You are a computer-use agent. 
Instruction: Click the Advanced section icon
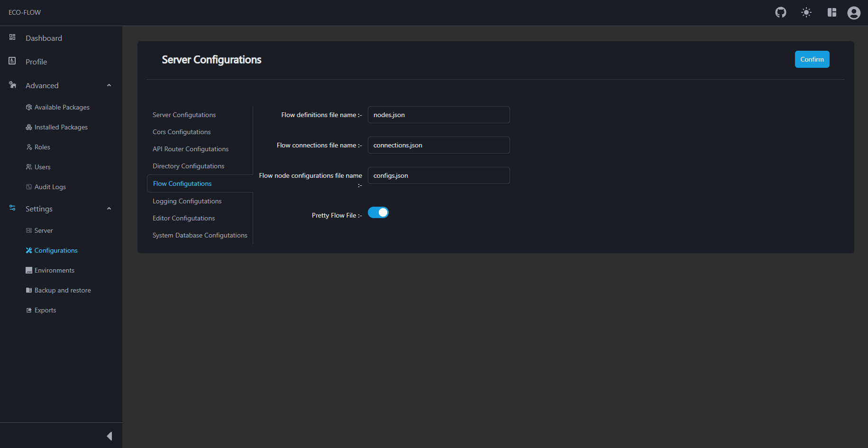tap(12, 85)
